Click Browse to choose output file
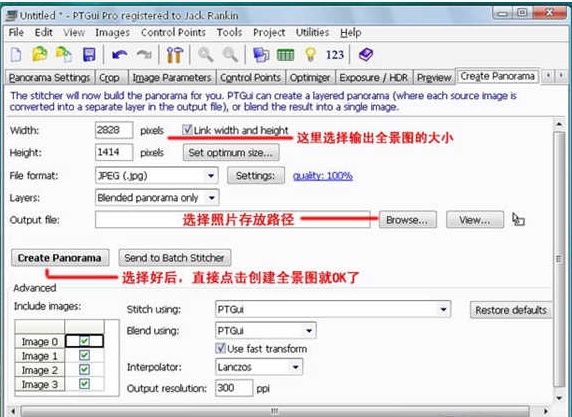Screen dimensions: 572x417 407,220
